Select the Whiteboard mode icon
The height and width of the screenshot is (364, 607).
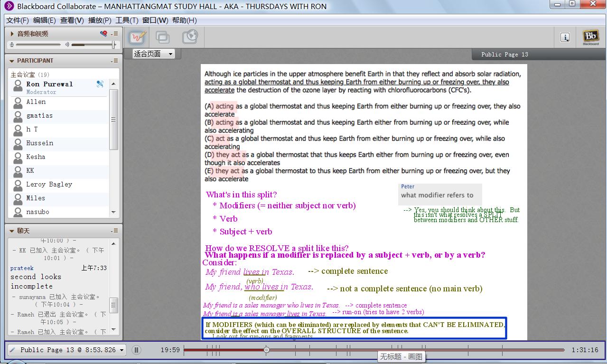click(x=137, y=37)
